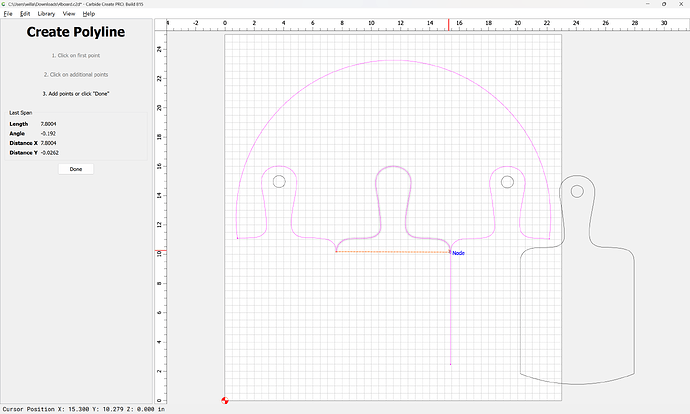Screen dimensions: 690x414
Task: Click the Cursor Position status bar text
Action: [x=84, y=409]
